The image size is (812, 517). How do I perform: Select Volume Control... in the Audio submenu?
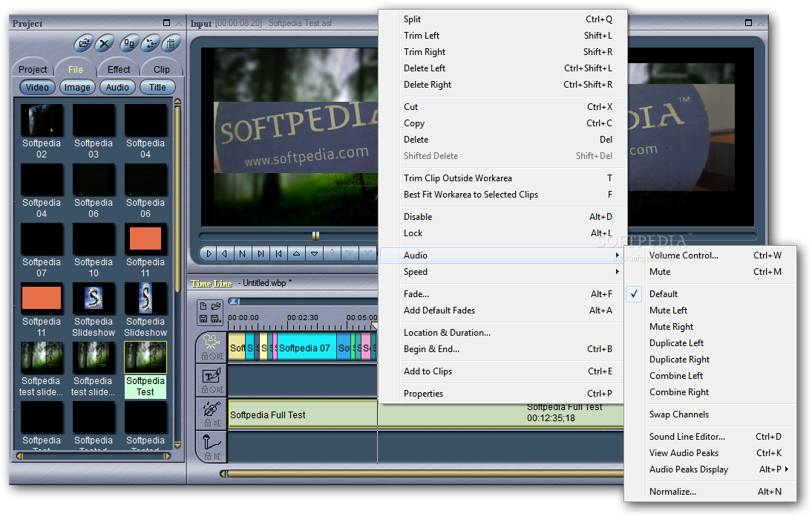710,256
